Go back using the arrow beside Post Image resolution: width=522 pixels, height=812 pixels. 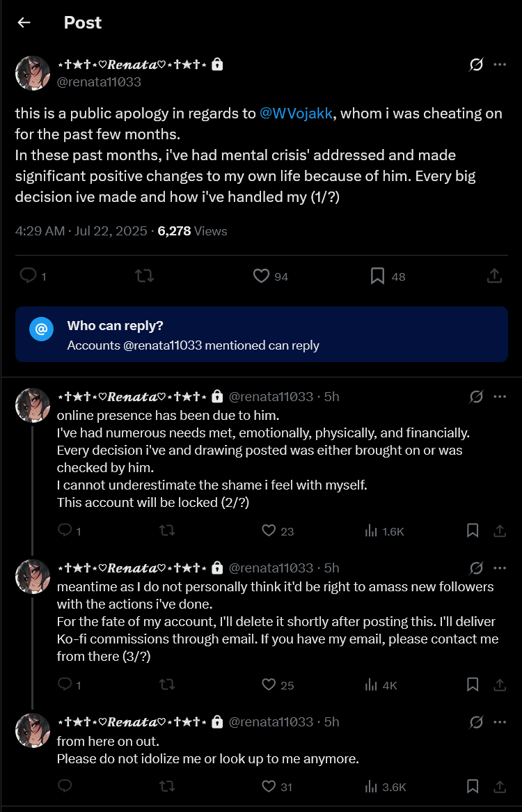[x=24, y=22]
